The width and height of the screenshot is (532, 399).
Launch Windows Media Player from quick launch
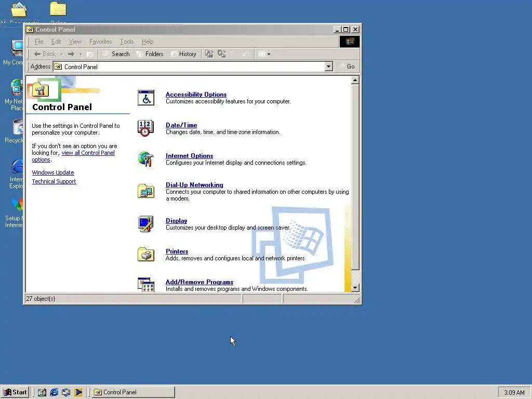[x=78, y=392]
